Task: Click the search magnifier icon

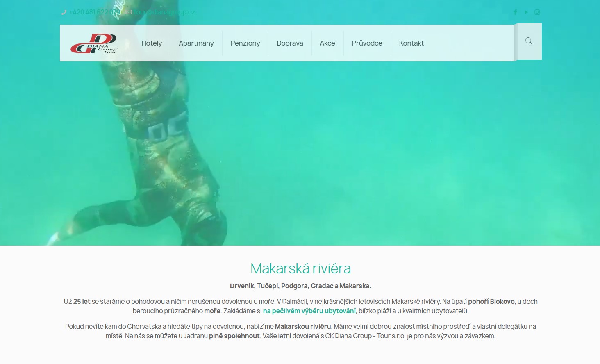Action: click(x=529, y=41)
